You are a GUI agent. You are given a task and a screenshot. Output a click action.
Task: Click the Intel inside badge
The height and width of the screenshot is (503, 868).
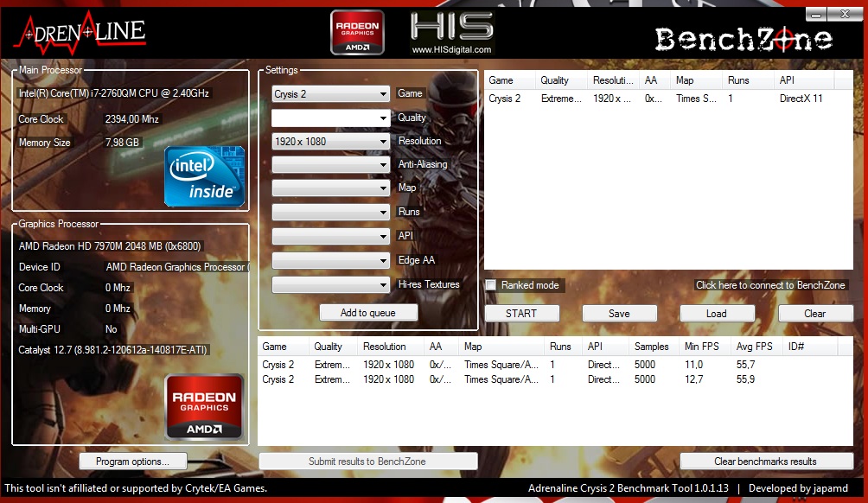pos(204,176)
